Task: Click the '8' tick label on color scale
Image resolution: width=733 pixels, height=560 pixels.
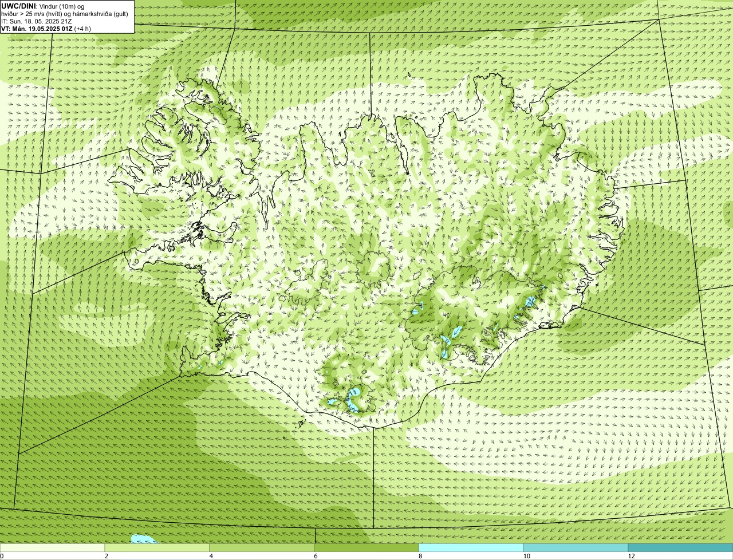Action: 421,556
